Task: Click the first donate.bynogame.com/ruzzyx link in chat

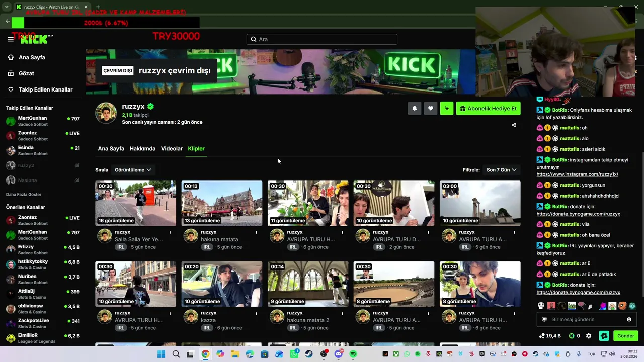Action: 578,214
